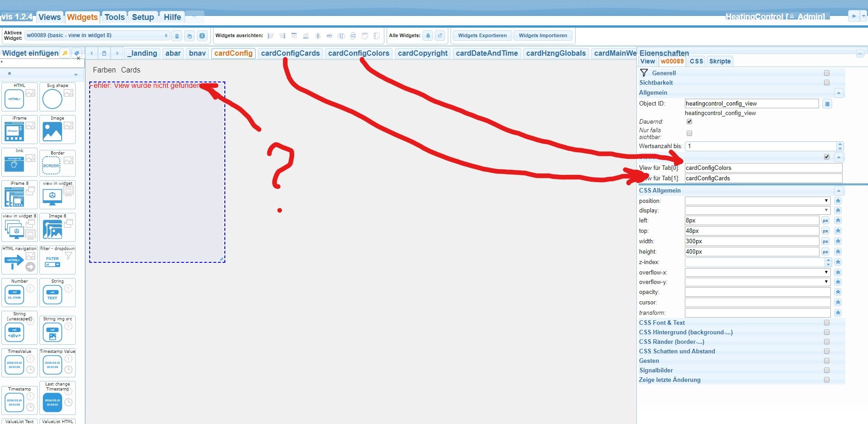Click the key/search icon beside Widget einfügen

65,53
